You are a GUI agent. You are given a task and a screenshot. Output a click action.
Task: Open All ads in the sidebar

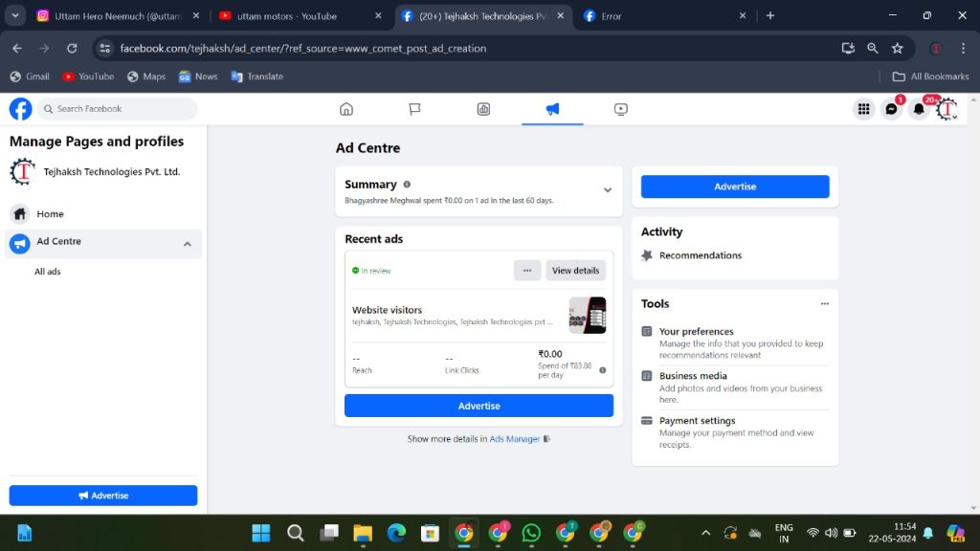coord(48,271)
